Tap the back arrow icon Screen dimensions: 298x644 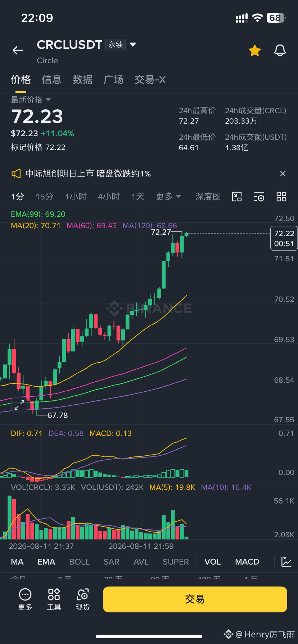click(18, 51)
